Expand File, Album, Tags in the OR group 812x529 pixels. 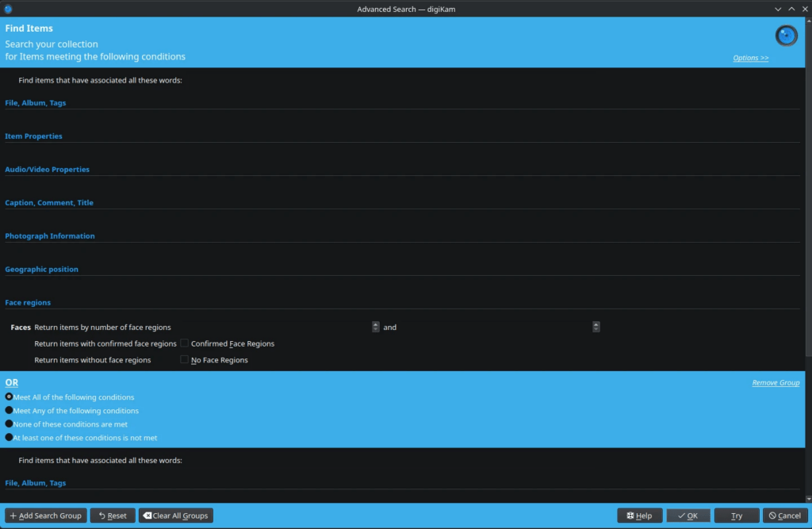pos(35,482)
